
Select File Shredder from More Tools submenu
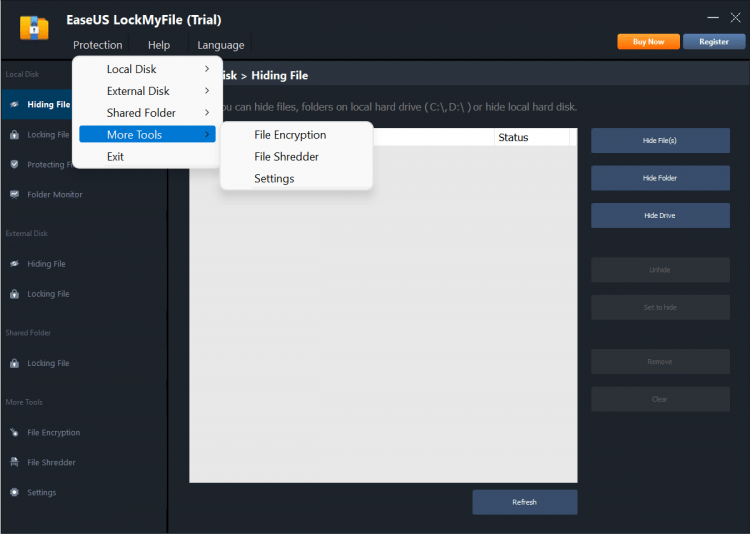pos(286,157)
